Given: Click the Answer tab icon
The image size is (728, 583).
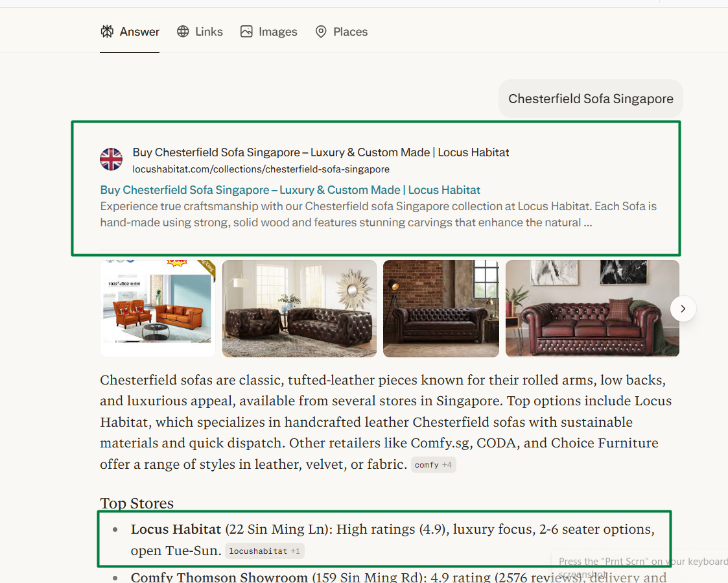Looking at the screenshot, I should point(107,32).
